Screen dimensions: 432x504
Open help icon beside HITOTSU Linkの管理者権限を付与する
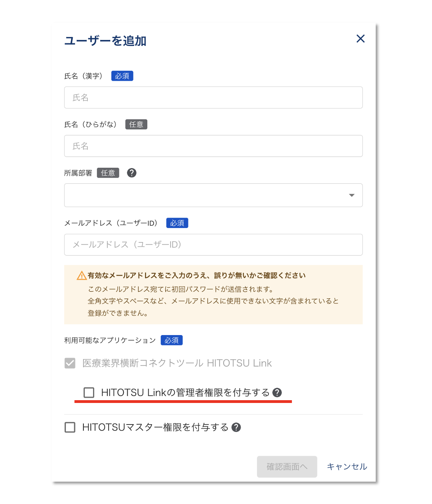(x=277, y=393)
